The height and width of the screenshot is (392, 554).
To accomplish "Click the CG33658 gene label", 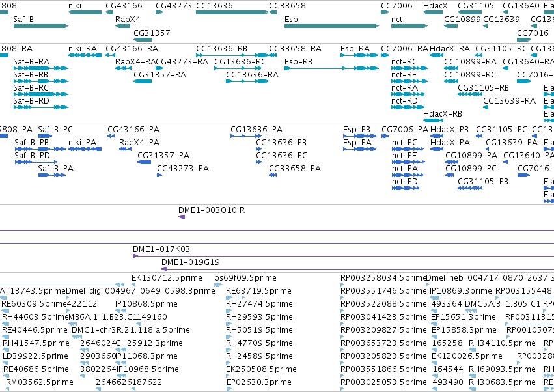I will (287, 6).
